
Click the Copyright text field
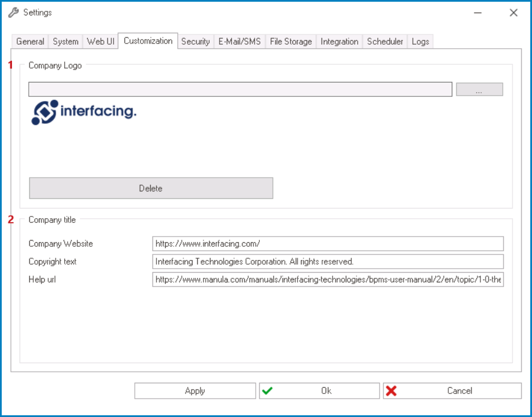[x=328, y=262]
